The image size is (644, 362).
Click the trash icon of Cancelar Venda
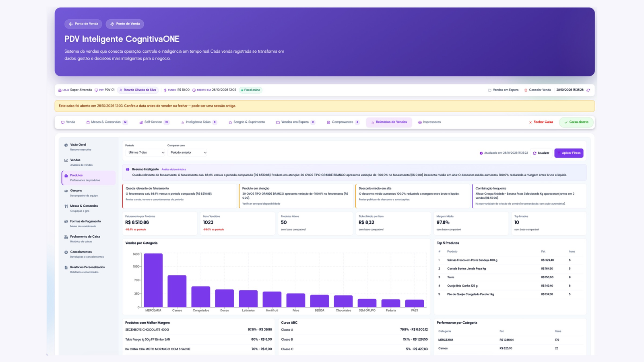[526, 90]
